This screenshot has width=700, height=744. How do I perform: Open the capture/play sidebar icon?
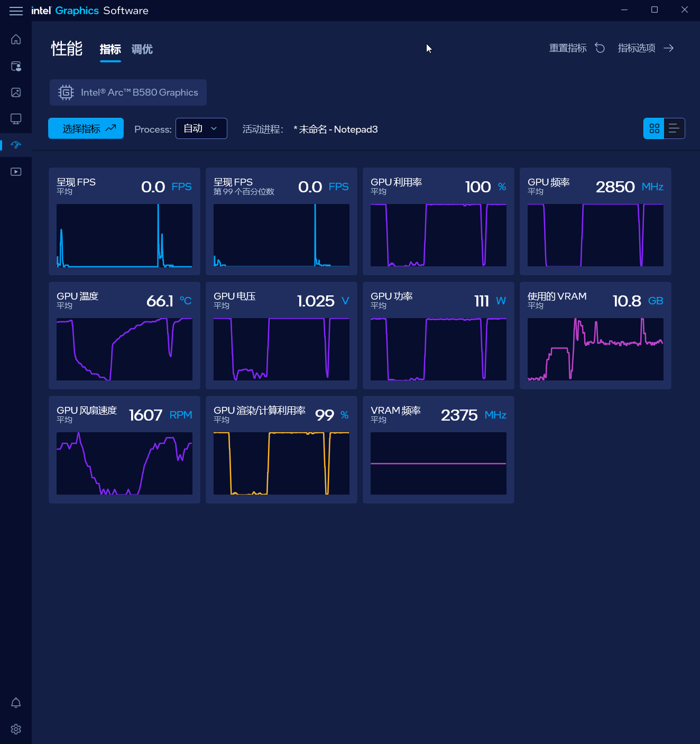coord(16,172)
